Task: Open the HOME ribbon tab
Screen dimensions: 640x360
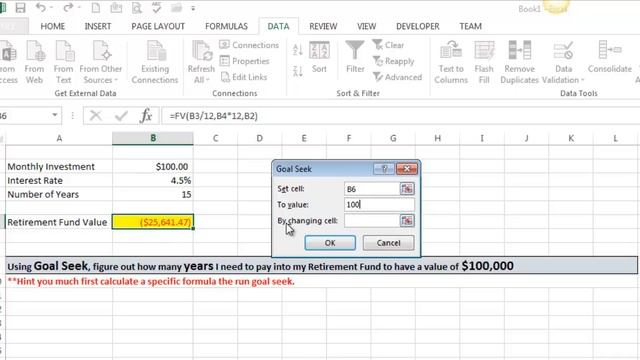Action: coord(53,26)
